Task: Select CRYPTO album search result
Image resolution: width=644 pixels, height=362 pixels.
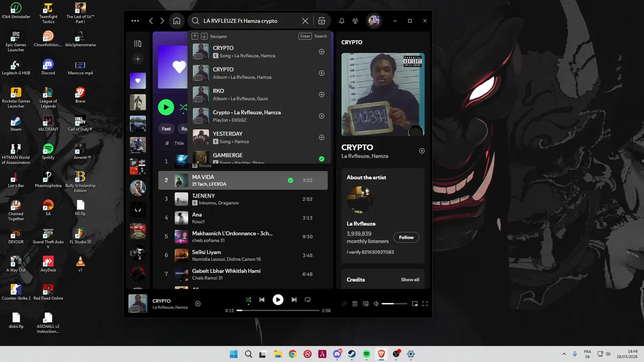Action: [x=259, y=73]
